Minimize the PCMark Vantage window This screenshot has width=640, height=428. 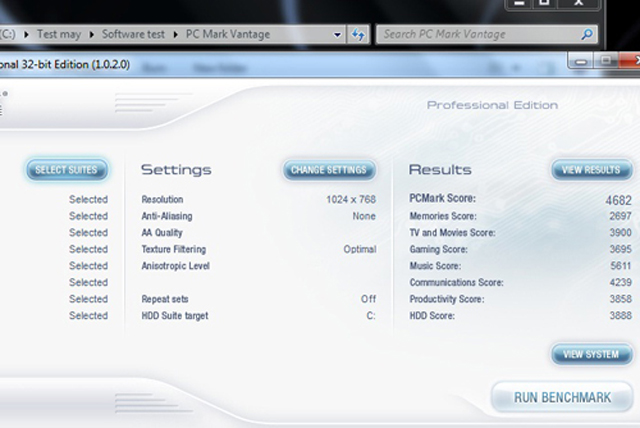[x=581, y=62]
